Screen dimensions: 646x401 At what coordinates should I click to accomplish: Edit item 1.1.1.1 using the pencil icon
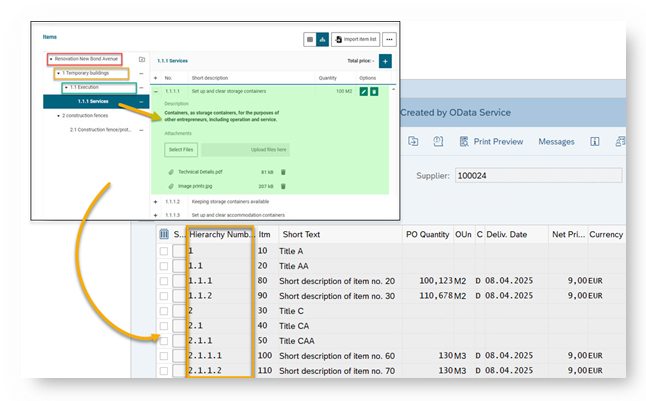[x=363, y=92]
